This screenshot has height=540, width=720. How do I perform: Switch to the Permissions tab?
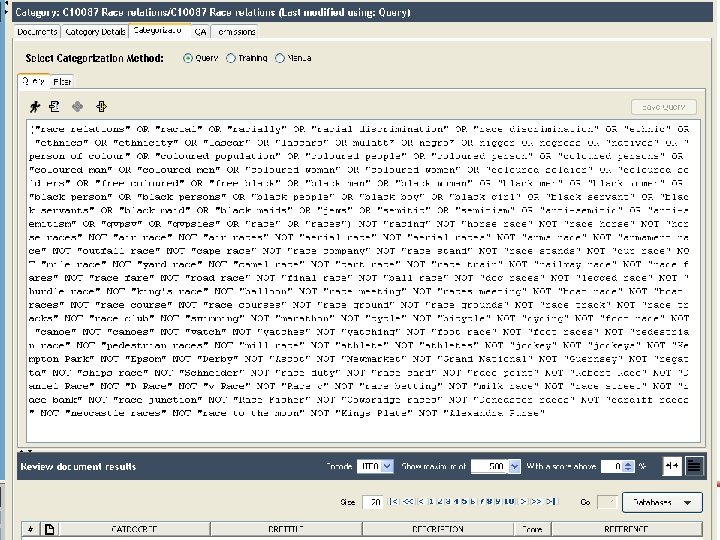coord(236,32)
